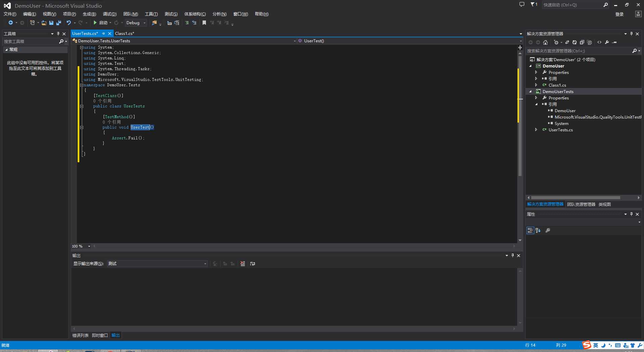Viewport: 644px width, 352px height.
Task: Click the 登录 sign-in link
Action: [x=620, y=14]
